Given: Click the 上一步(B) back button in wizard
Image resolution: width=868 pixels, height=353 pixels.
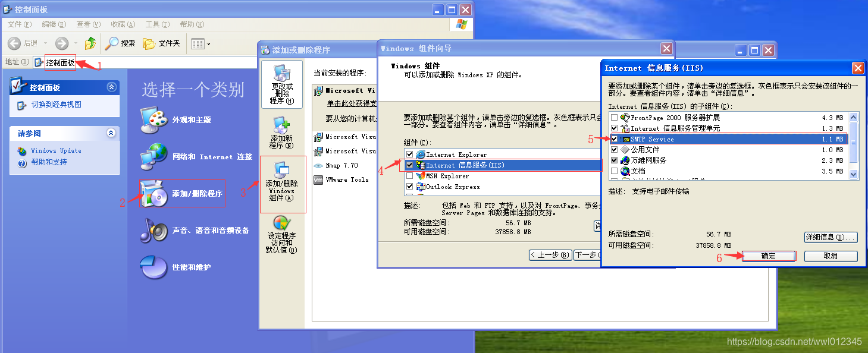Looking at the screenshot, I should (x=550, y=255).
